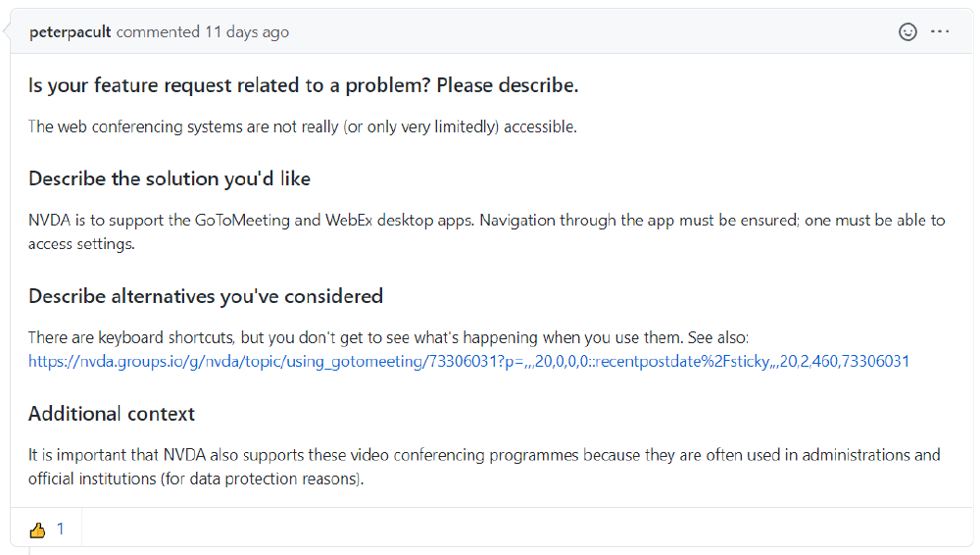Click the 'Describe the solution you'd like' heading
Screen dimensions: 980x555
click(x=170, y=178)
